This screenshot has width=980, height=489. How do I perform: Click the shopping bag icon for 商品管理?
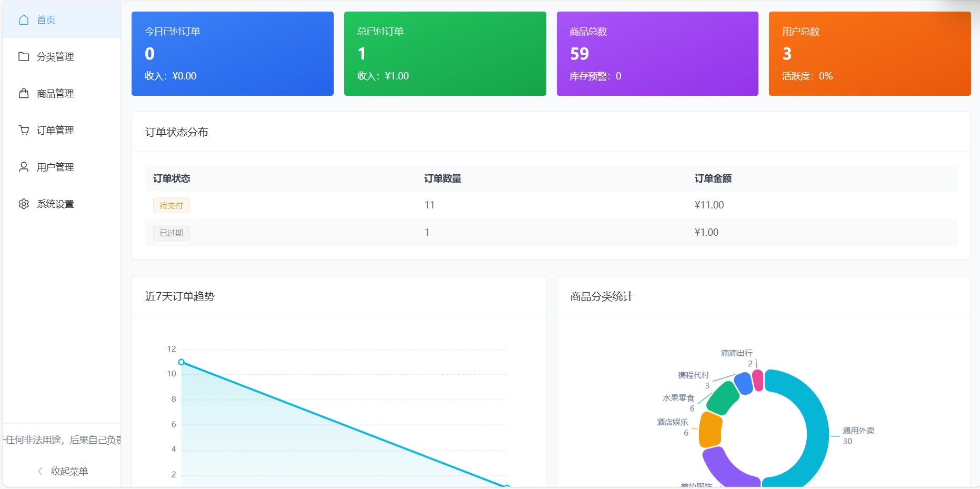24,93
